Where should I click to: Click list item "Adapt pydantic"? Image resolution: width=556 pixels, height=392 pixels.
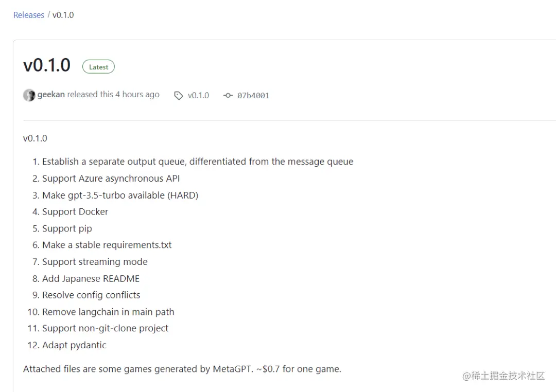tap(74, 345)
